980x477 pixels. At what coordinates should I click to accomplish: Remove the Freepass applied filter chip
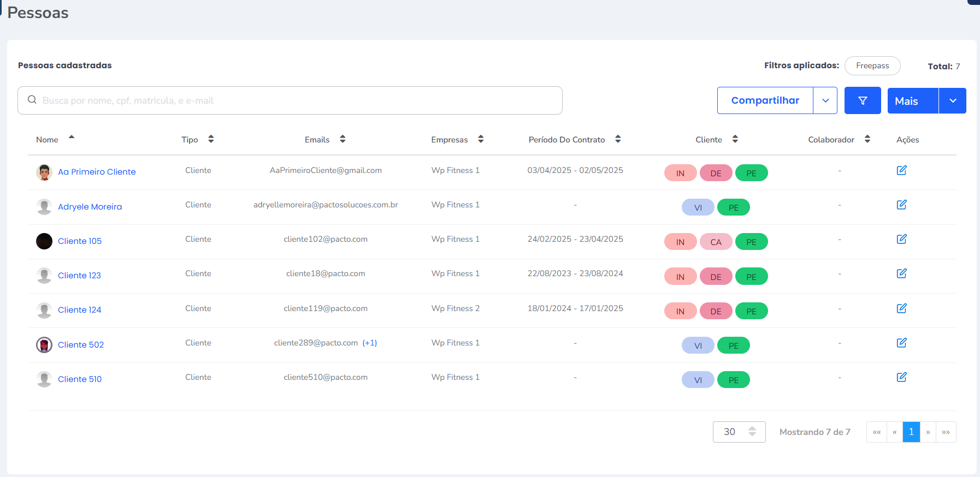(872, 65)
